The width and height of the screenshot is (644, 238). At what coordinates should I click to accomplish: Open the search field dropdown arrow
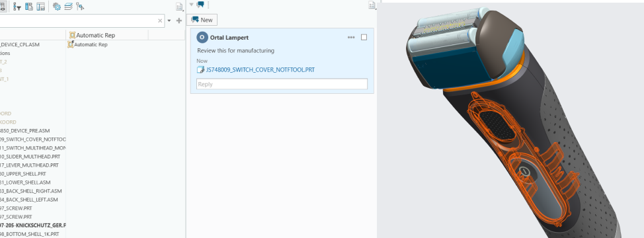click(169, 21)
